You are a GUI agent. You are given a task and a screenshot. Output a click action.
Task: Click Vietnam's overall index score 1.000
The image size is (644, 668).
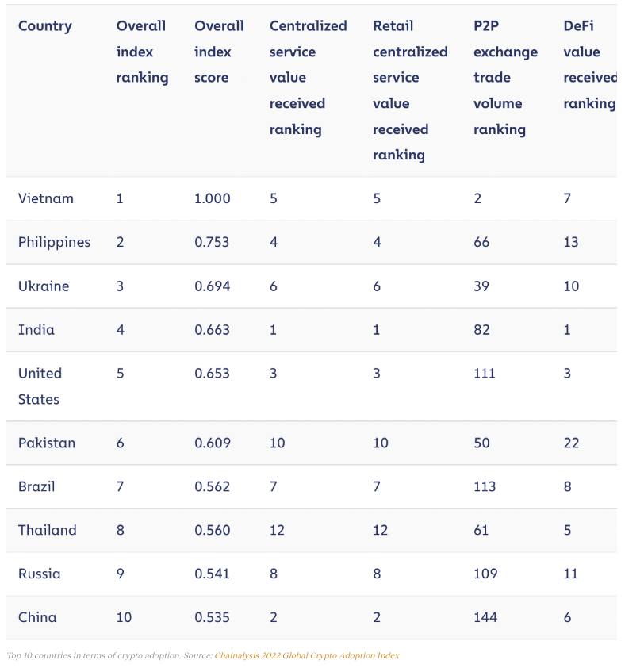point(213,198)
